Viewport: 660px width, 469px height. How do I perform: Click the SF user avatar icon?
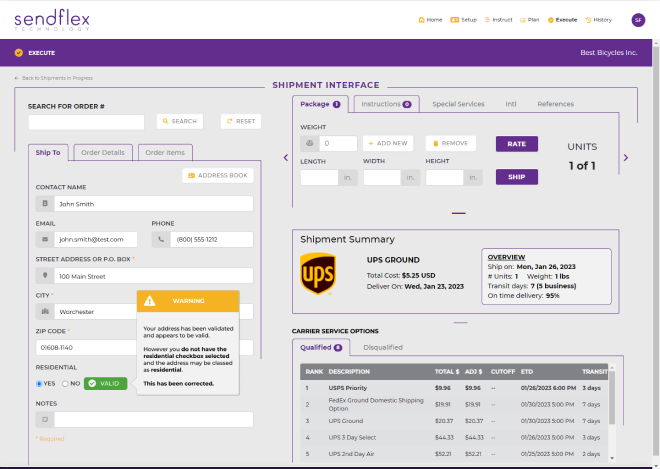(x=638, y=20)
